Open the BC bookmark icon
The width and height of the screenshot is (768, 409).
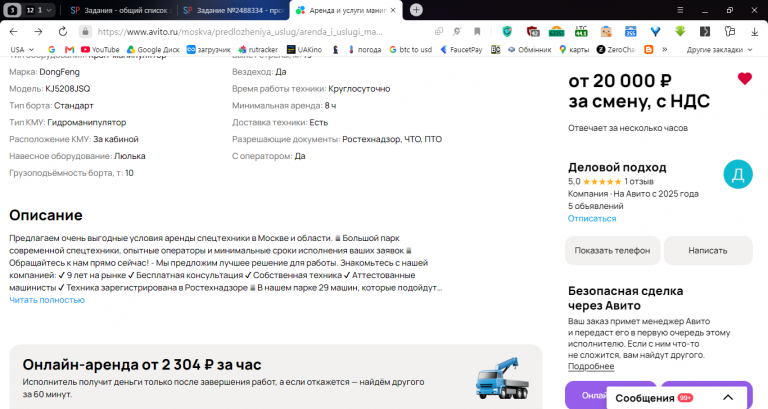(496, 49)
